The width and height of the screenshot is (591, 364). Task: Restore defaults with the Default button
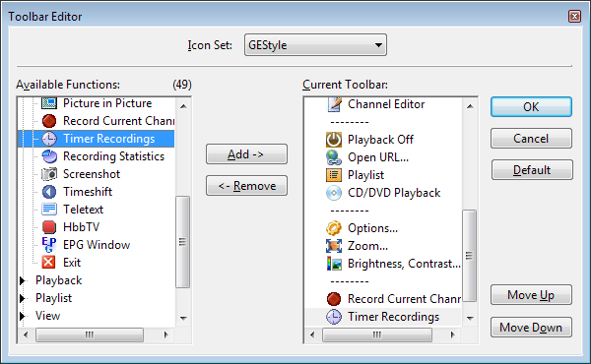tap(532, 170)
